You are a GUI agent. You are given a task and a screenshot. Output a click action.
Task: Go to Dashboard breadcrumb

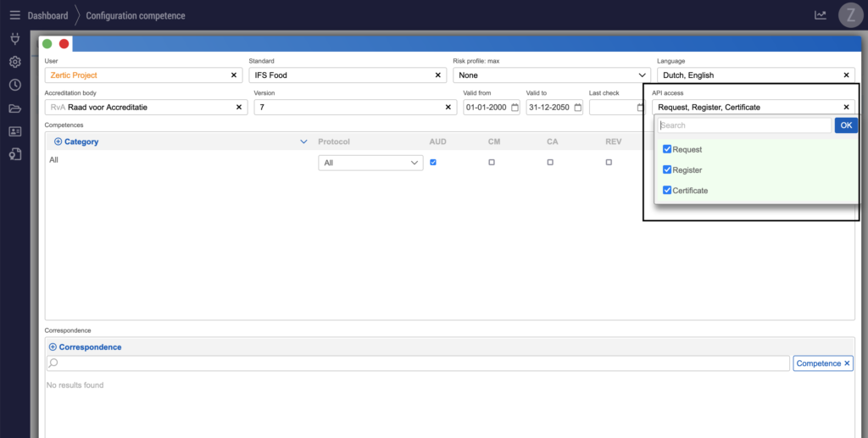click(49, 16)
